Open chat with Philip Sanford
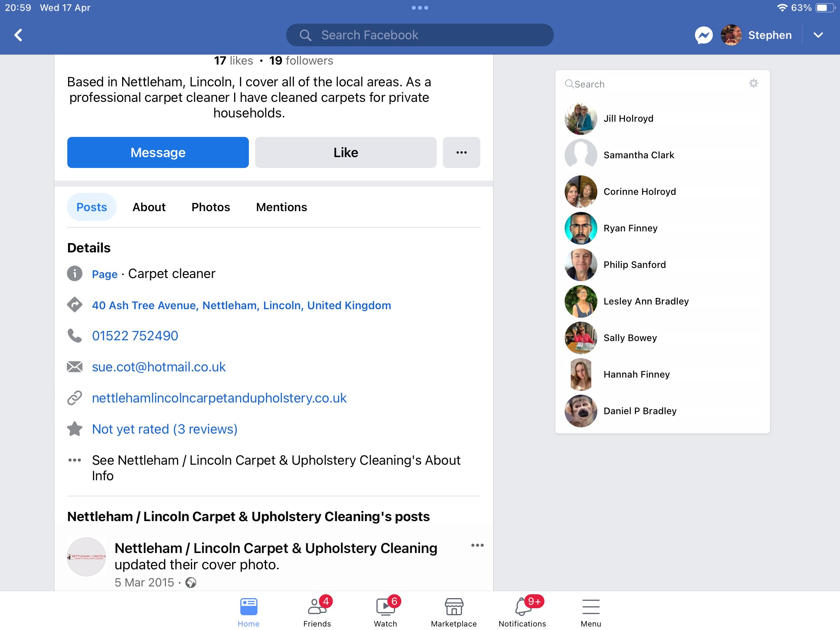Viewport: 840px width, 630px height. 663,265
